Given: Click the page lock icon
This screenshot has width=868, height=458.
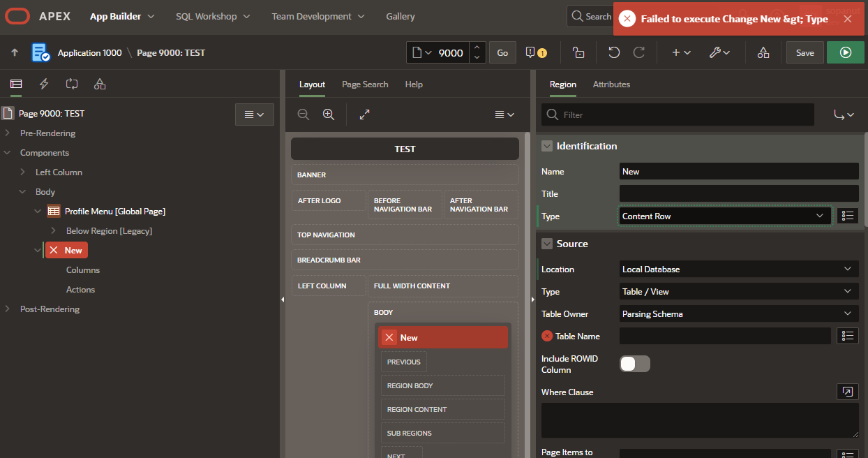Looking at the screenshot, I should (578, 52).
